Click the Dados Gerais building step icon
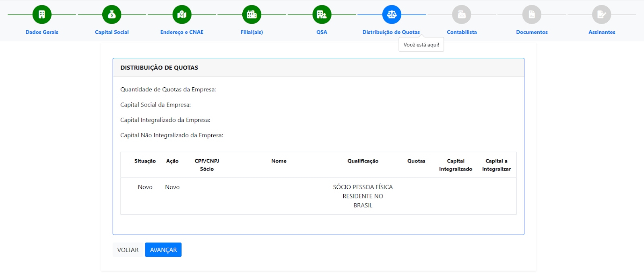This screenshot has height=276, width=644. [x=42, y=15]
